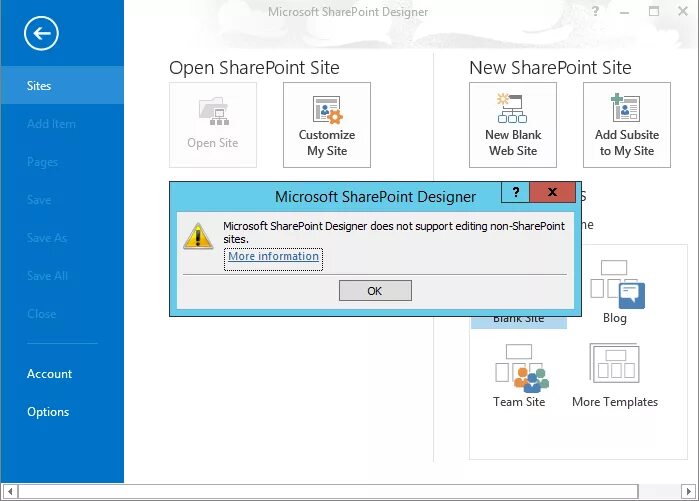This screenshot has height=501, width=699.
Task: Close the SharePoint Designer main window
Action: [x=683, y=11]
